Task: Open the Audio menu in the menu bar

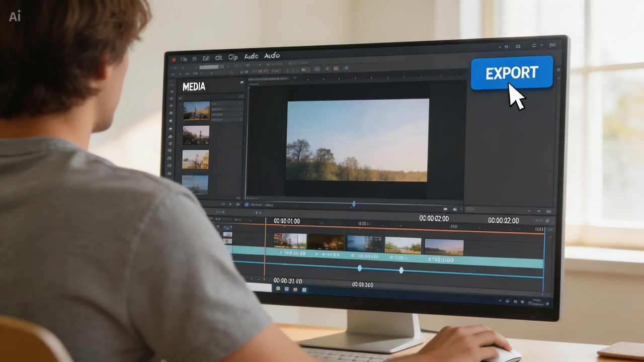Action: (x=251, y=56)
